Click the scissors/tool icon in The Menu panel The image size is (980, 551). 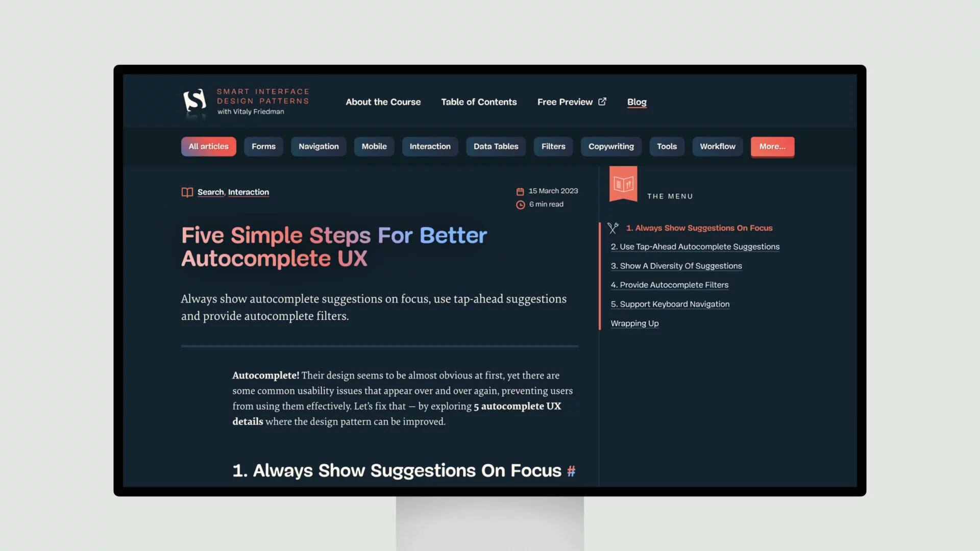point(613,228)
